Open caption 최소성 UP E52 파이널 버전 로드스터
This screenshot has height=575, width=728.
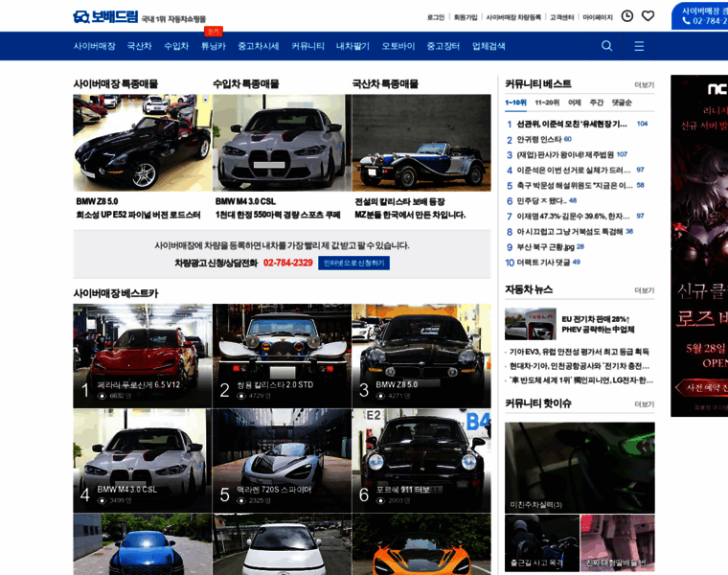tap(138, 215)
